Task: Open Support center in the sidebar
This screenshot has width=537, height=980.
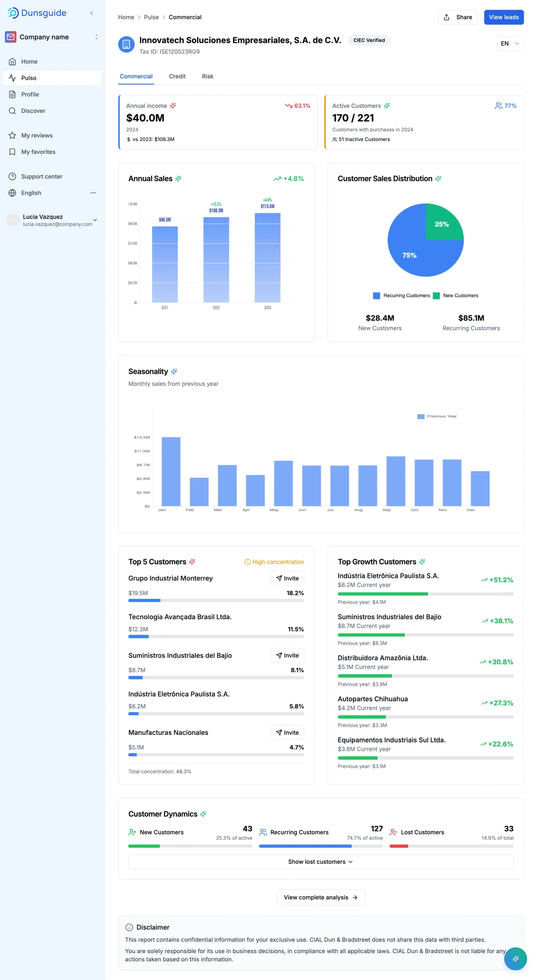Action: [52, 177]
